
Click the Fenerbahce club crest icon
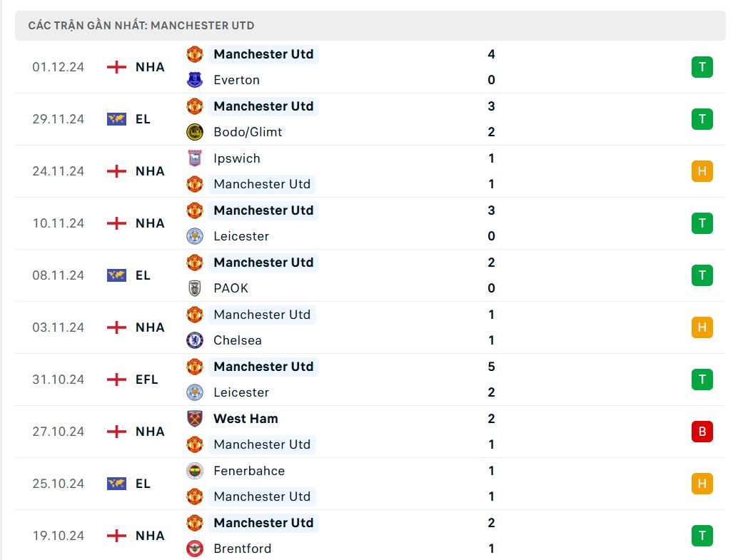194,471
